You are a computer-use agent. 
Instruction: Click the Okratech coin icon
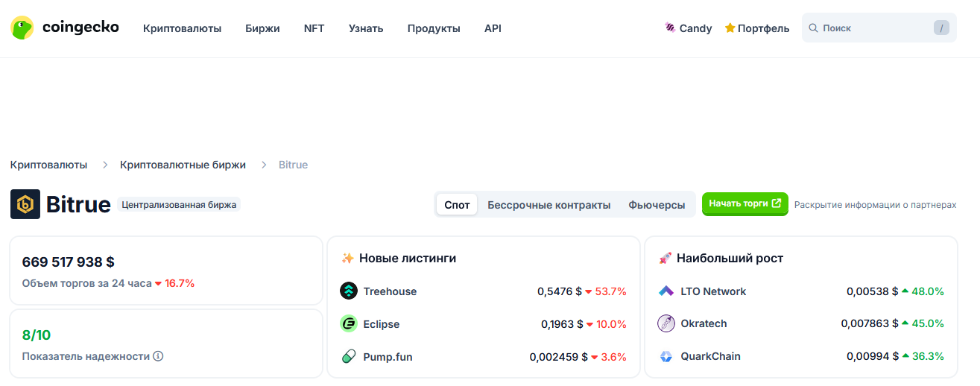(x=666, y=323)
